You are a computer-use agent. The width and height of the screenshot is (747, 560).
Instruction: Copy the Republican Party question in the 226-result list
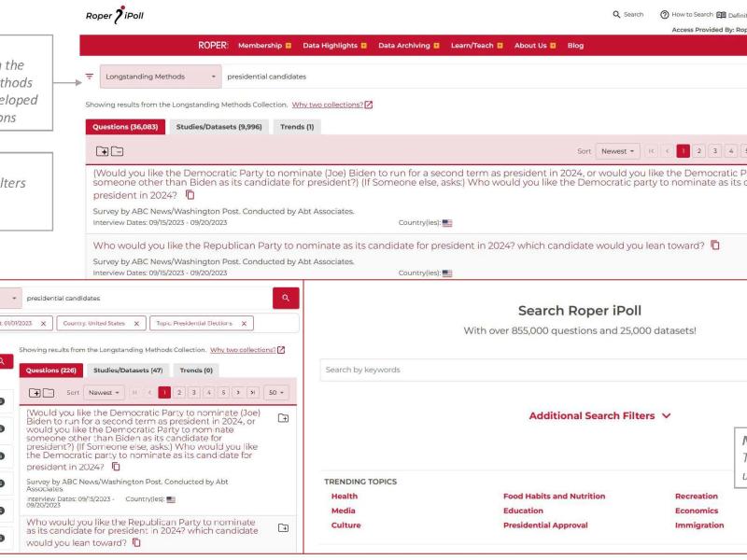(x=136, y=542)
